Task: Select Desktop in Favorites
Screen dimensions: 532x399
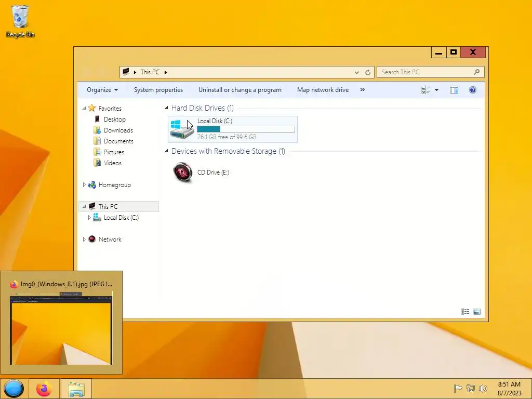Action: click(x=115, y=119)
